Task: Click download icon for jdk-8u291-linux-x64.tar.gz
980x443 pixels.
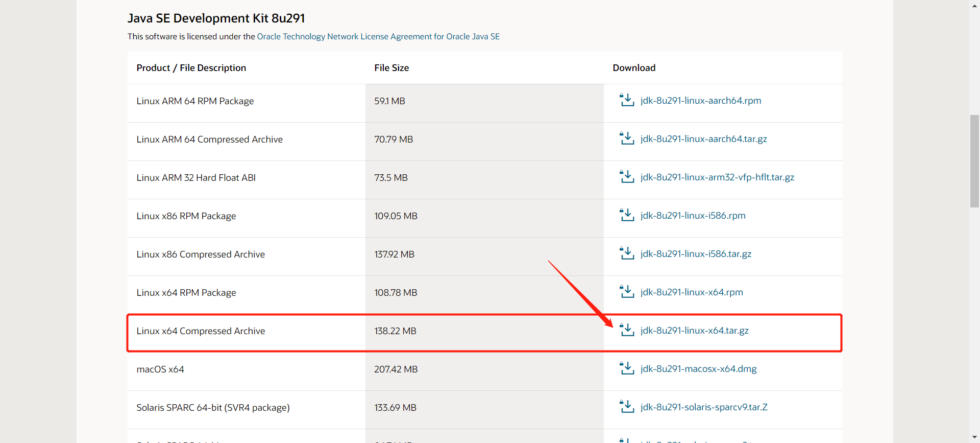Action: [627, 330]
